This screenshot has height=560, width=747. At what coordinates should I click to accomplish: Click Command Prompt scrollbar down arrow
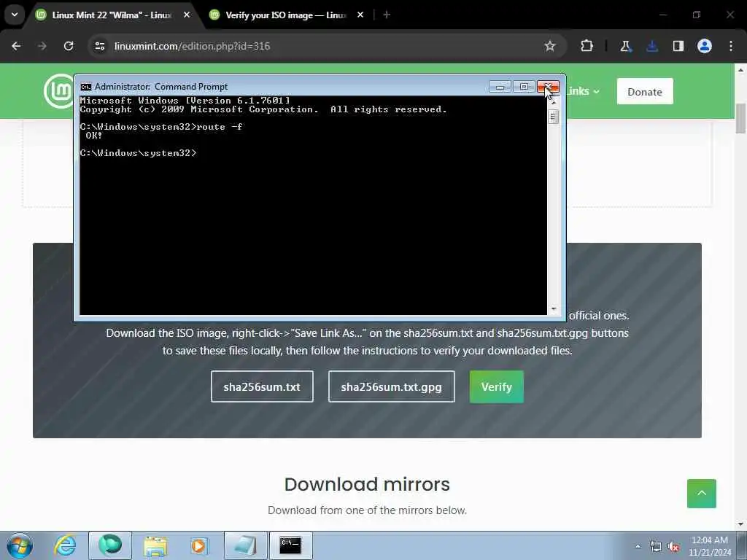click(x=553, y=309)
